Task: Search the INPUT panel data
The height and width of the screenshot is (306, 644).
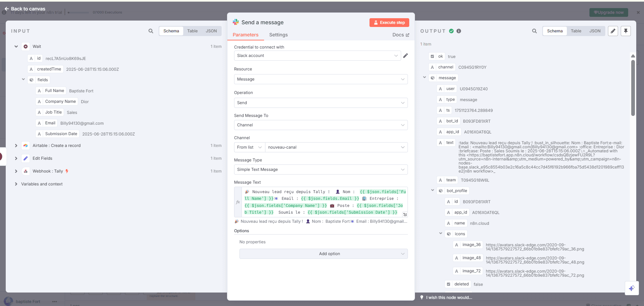Action: (151, 31)
